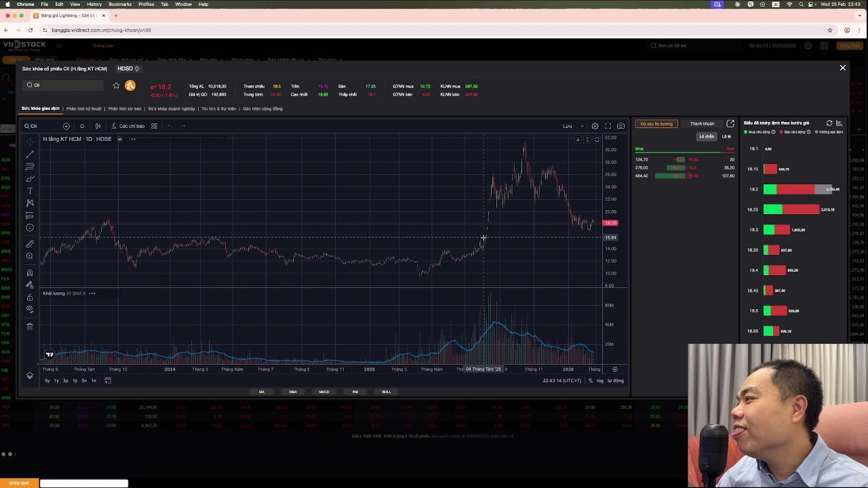Select the crosshair cursor tool
Viewport: 868px width, 488px height.
tap(30, 142)
